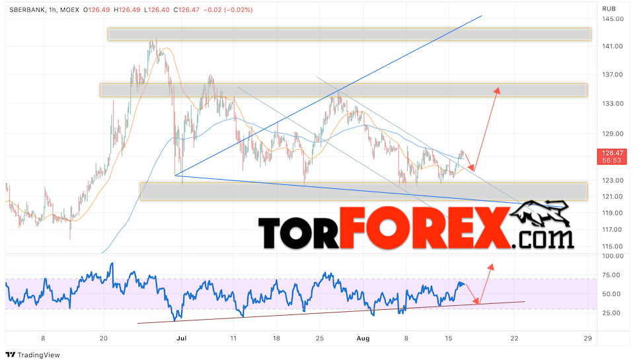Image resolution: width=635 pixels, height=364 pixels.
Task: Click the SBERBANK symbol title
Action: tap(27, 10)
